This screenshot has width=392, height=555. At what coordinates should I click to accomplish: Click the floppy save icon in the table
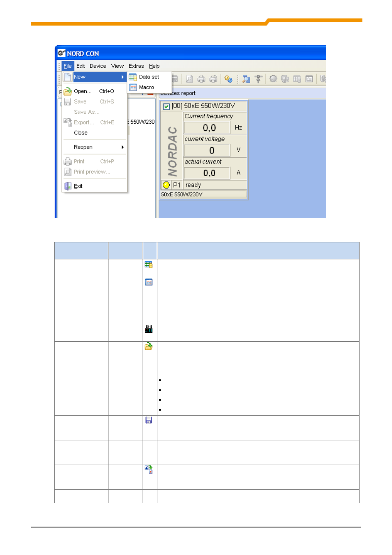click(x=149, y=420)
